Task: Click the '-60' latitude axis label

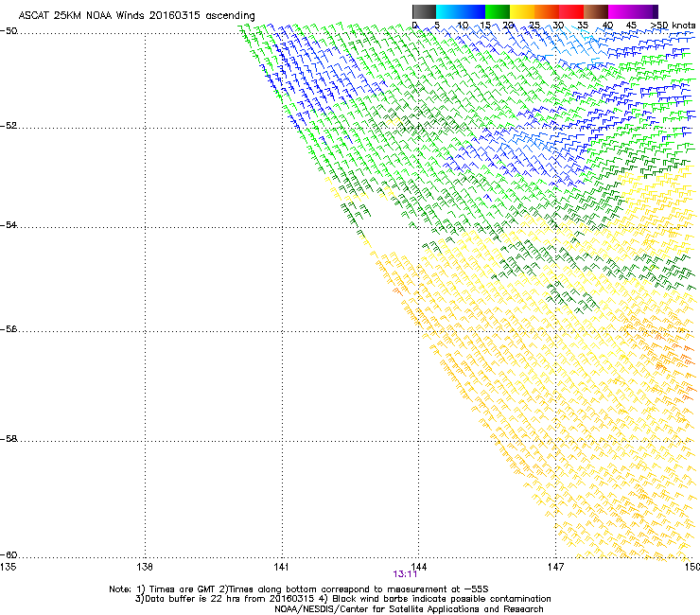Action: [9, 554]
